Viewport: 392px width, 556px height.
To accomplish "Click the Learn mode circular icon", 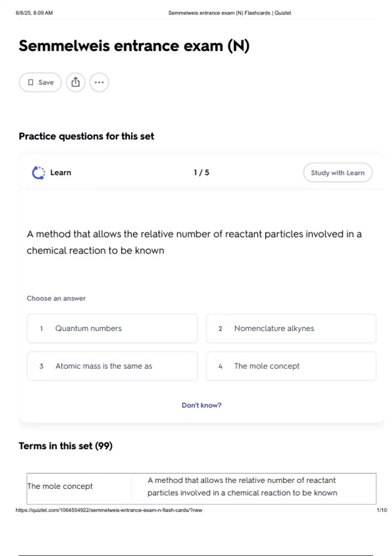I will point(39,173).
